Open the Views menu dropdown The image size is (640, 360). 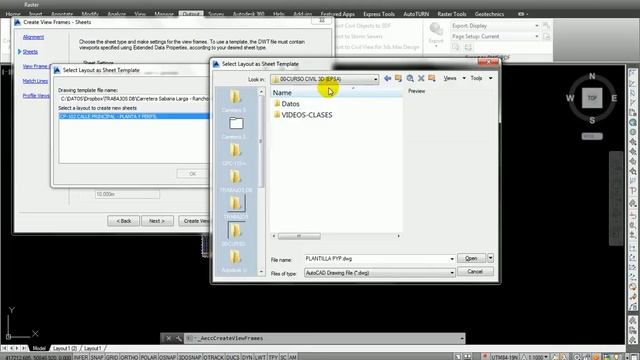coord(455,78)
